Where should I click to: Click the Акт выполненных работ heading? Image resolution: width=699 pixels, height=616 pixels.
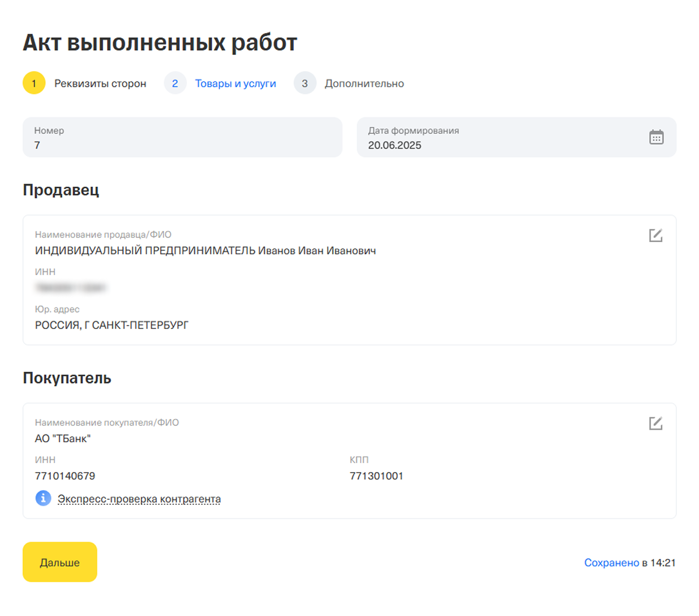click(x=159, y=43)
